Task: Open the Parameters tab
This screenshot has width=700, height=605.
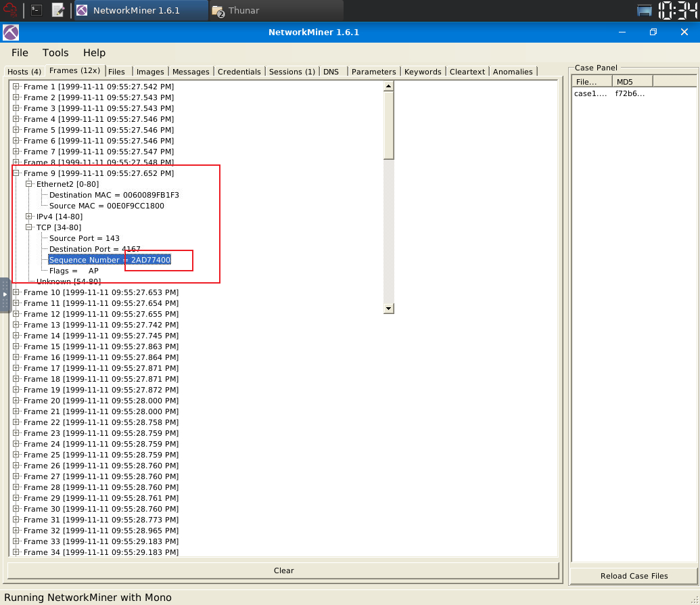Action: coord(373,72)
